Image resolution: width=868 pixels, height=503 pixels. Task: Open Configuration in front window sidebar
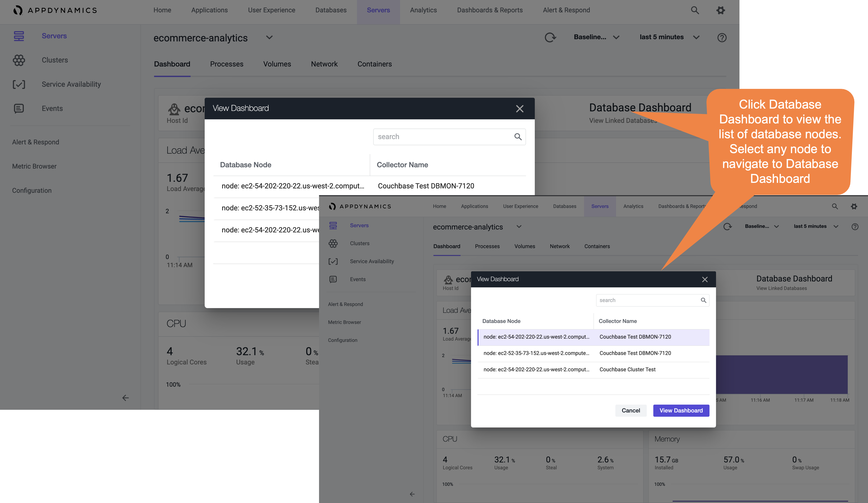tap(342, 340)
